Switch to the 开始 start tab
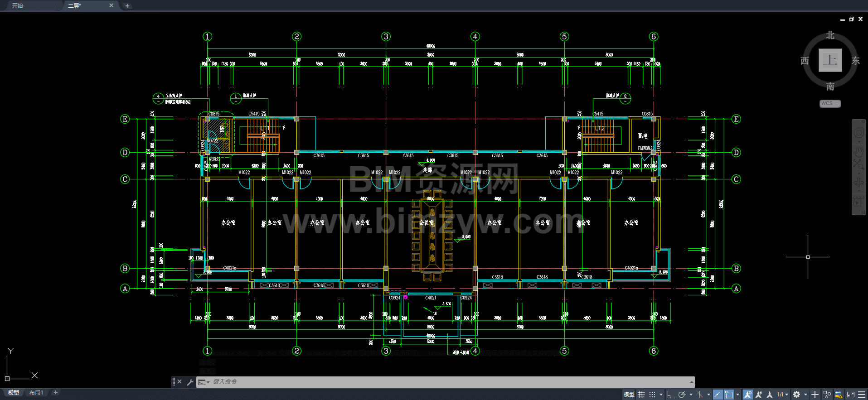The width and height of the screenshot is (868, 400). 18,5
